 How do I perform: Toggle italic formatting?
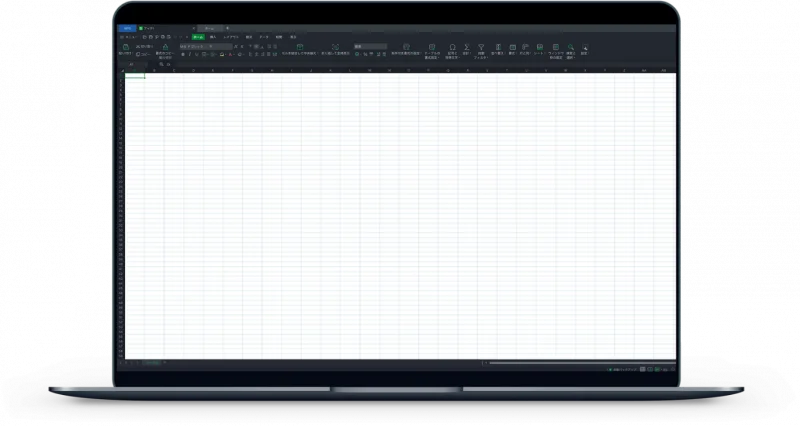tap(190, 54)
